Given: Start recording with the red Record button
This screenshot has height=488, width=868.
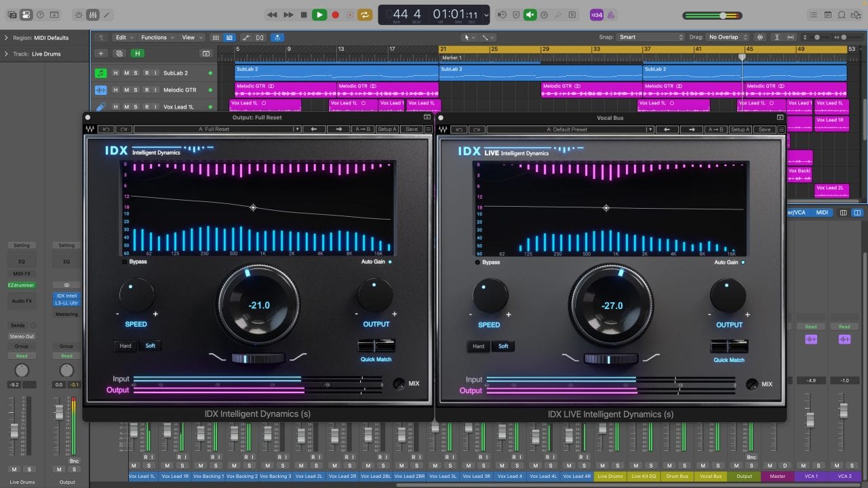Looking at the screenshot, I should 334,14.
